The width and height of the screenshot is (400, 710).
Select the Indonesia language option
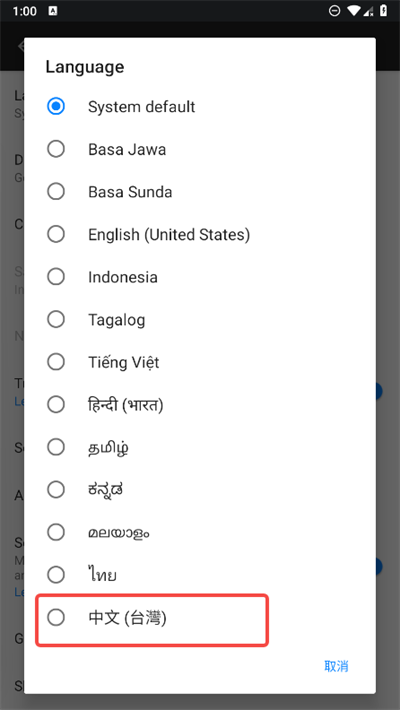coord(200,277)
